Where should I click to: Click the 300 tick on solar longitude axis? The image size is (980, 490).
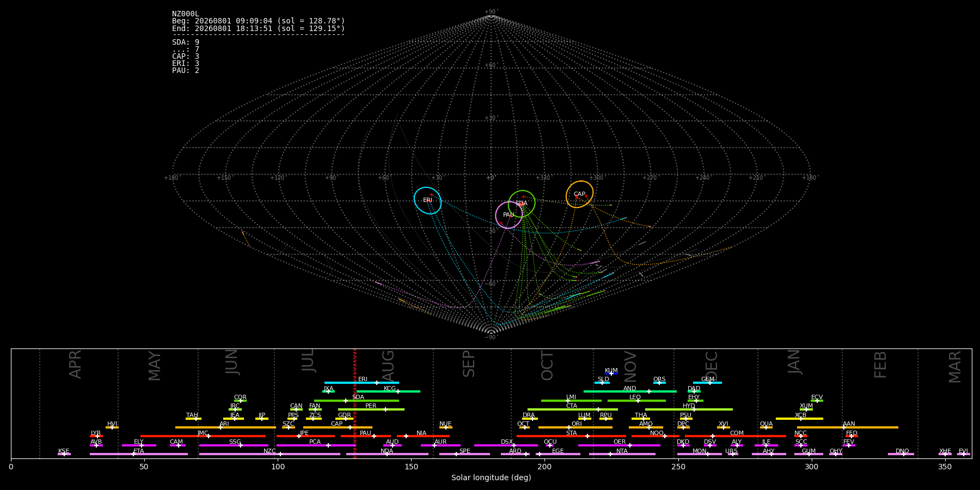(x=811, y=467)
